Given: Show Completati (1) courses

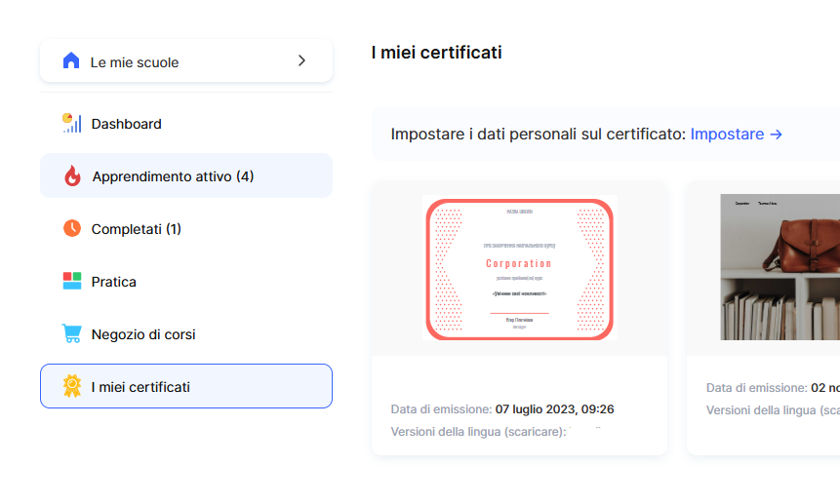Looking at the screenshot, I should pos(137,229).
